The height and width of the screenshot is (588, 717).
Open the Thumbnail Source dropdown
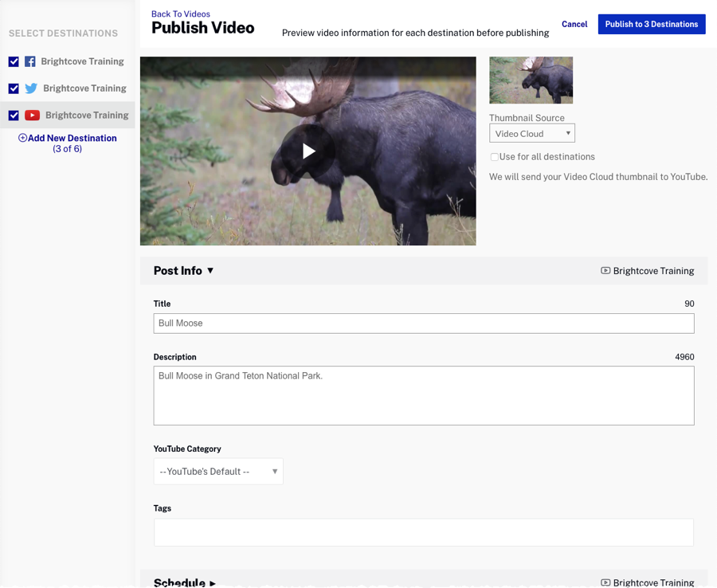[x=531, y=134]
